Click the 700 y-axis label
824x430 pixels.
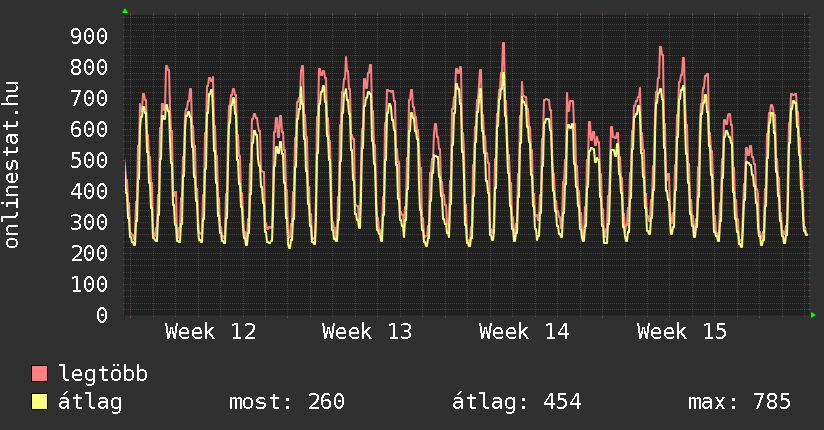pos(89,98)
